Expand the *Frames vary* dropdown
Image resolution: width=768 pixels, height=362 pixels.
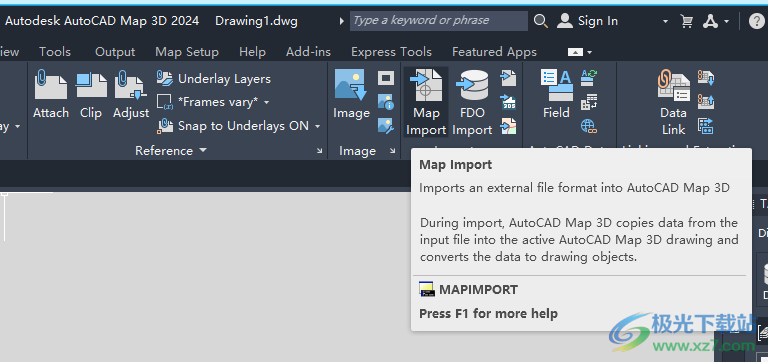[266, 102]
